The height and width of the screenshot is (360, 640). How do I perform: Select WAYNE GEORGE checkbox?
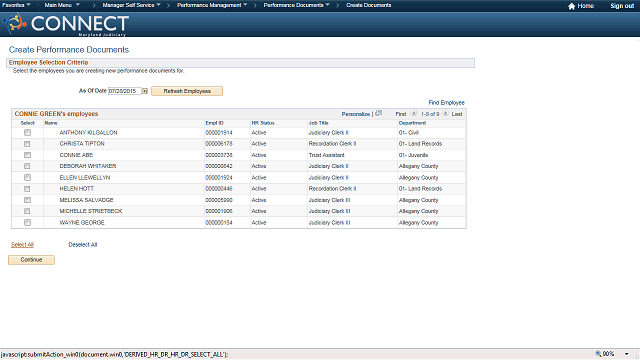27,222
